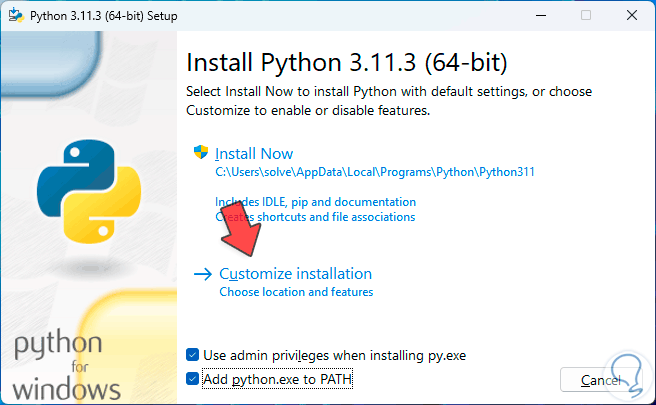This screenshot has height=405, width=656.
Task: Close the Python Setup window
Action: point(632,15)
